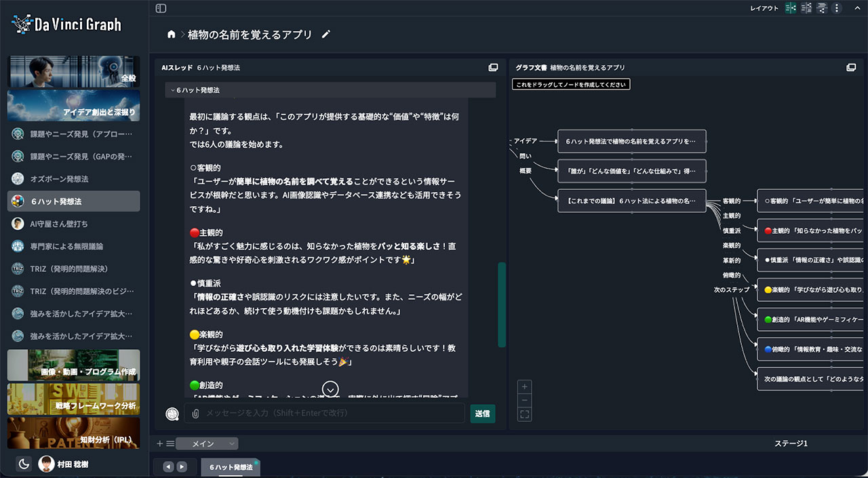Select the first green layout mode icon
The width and height of the screenshot is (868, 478).
click(x=791, y=8)
